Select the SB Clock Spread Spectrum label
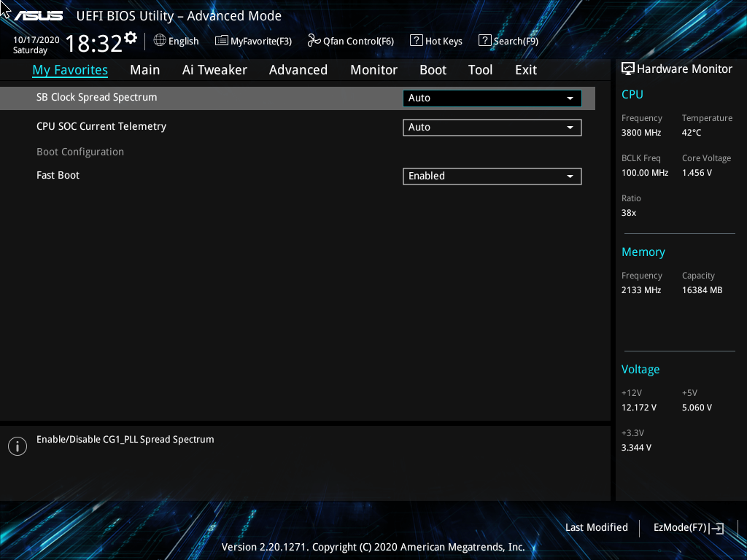747x560 pixels. 97,97
